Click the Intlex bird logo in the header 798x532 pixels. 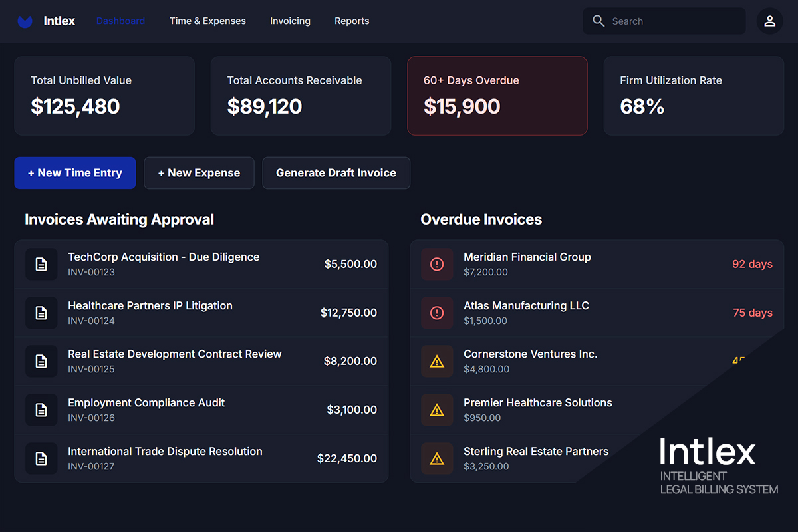(25, 21)
